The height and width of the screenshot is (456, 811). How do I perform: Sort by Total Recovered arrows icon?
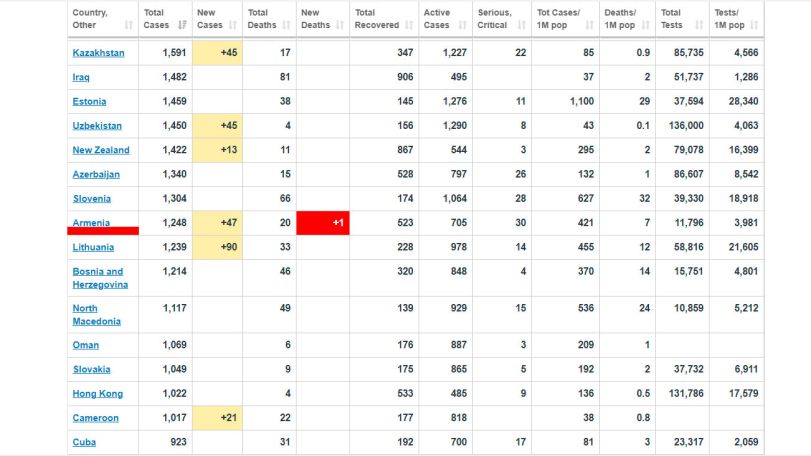click(409, 25)
